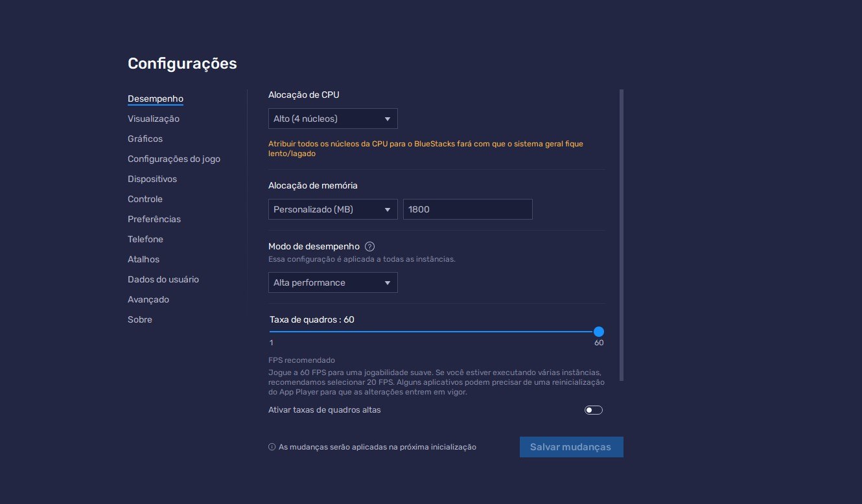The width and height of the screenshot is (862, 504).
Task: Click the Alocação de CPU heading
Action: (304, 95)
